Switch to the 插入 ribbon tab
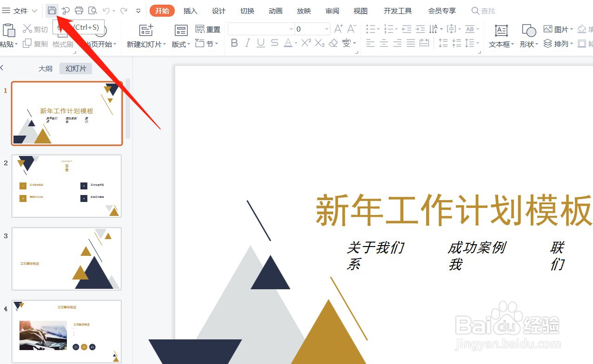Viewport: 593px width, 364px height. coord(191,11)
